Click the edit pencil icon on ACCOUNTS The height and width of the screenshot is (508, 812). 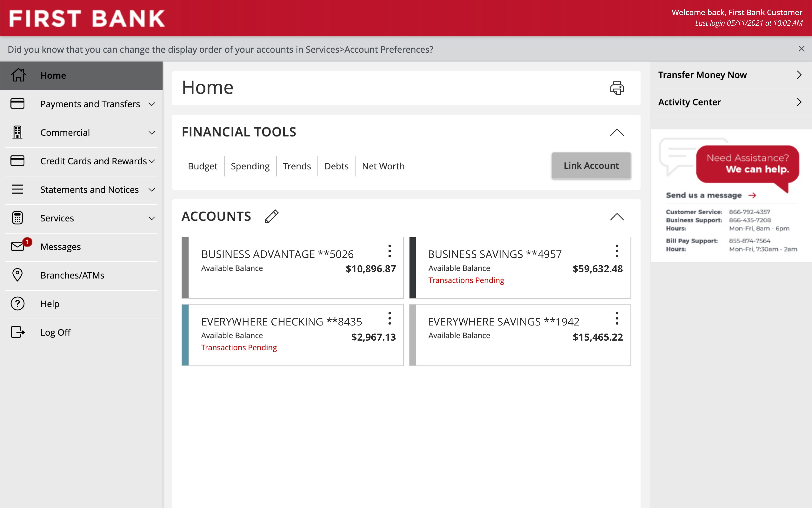[x=271, y=216]
